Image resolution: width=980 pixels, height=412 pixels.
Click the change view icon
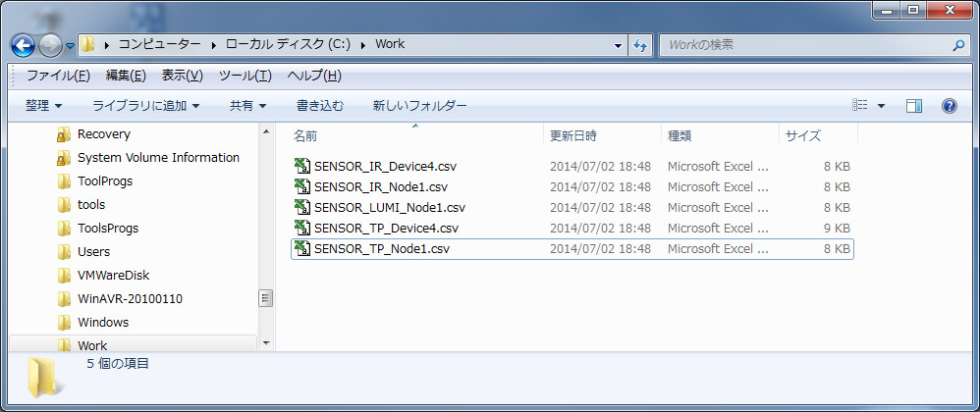pyautogui.click(x=860, y=106)
